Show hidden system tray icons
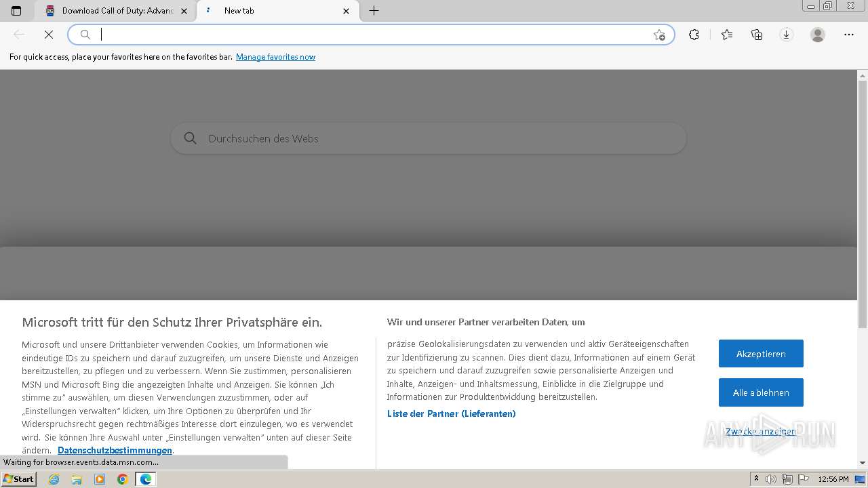 click(x=756, y=479)
